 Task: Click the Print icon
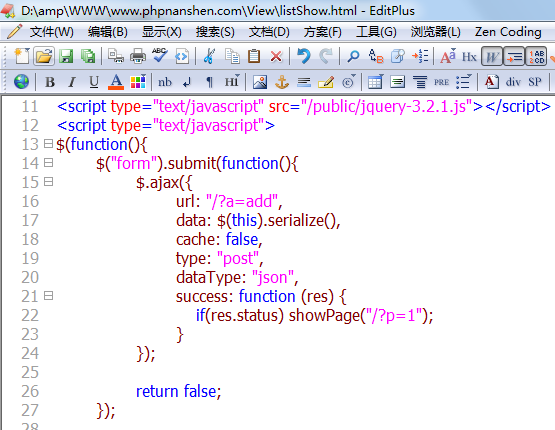[x=138, y=56]
